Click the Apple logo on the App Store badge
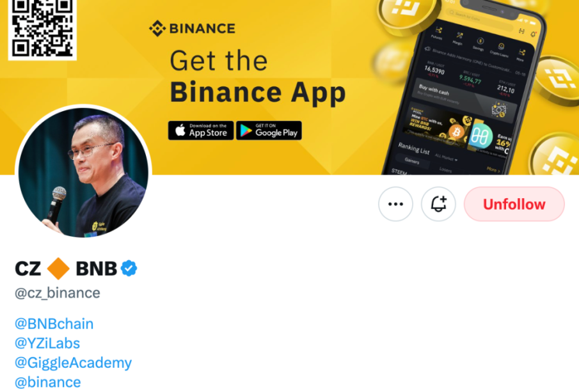 [x=180, y=130]
